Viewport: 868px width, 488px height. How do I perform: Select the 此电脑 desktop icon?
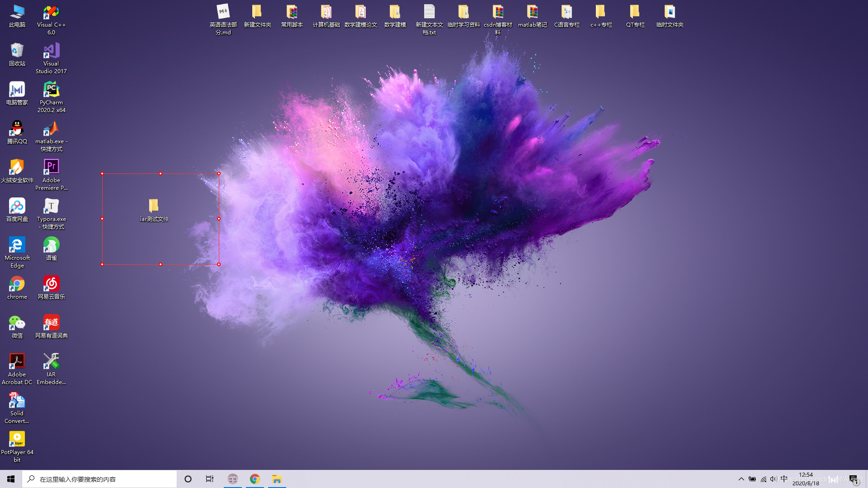click(17, 16)
